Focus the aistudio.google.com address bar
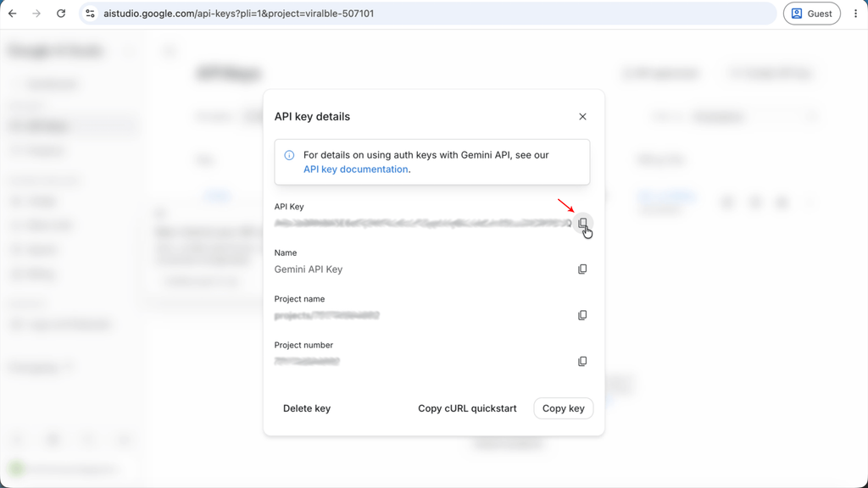Viewport: 868px width, 488px height. (x=427, y=14)
